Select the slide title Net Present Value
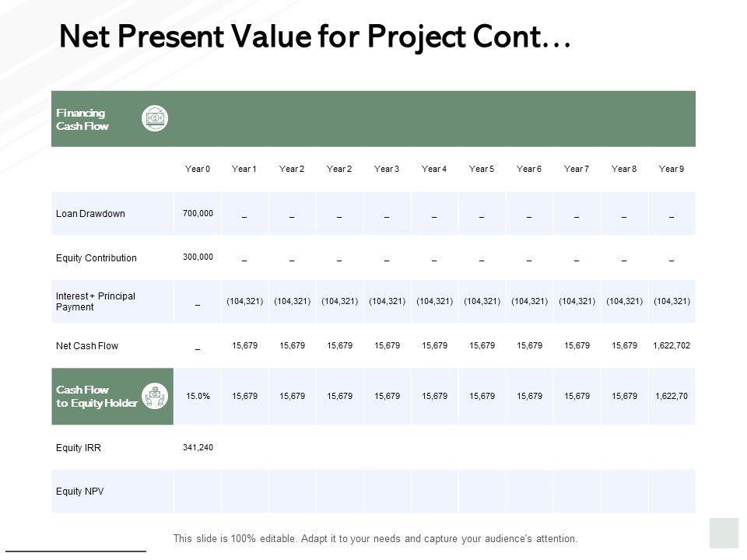The width and height of the screenshot is (747, 560). click(315, 35)
